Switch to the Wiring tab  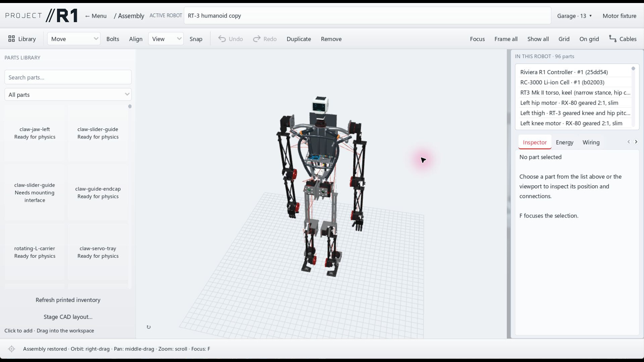coord(591,142)
